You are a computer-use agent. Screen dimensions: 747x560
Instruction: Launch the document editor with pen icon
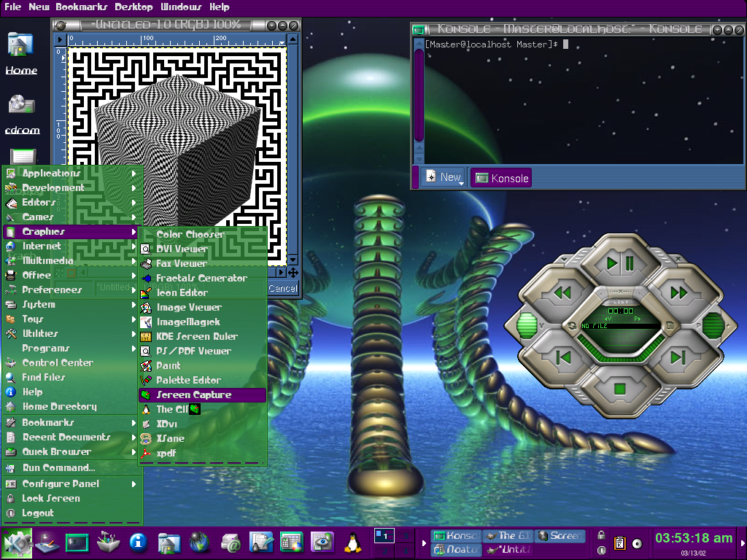262,542
